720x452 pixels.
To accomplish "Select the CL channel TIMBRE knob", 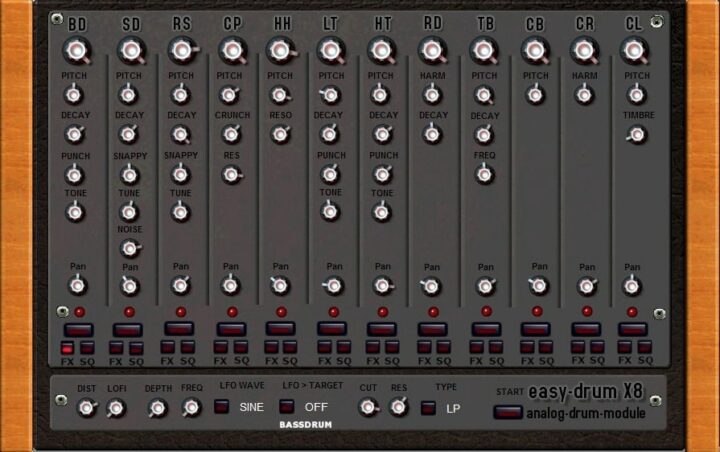I will click(634, 133).
